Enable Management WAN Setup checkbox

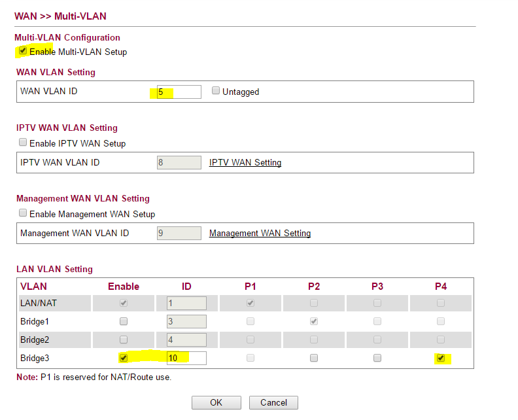tap(23, 213)
